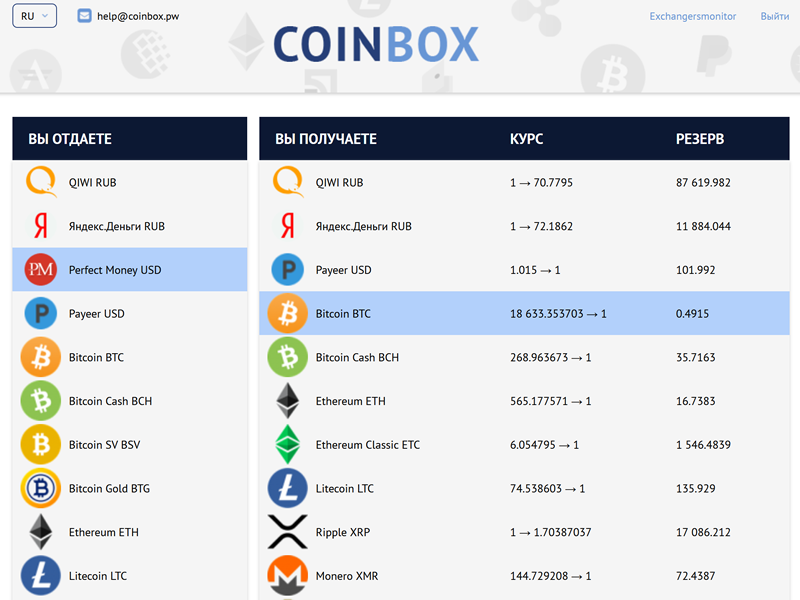Select QIWI icon in give column
The height and width of the screenshot is (600, 800).
tap(41, 182)
